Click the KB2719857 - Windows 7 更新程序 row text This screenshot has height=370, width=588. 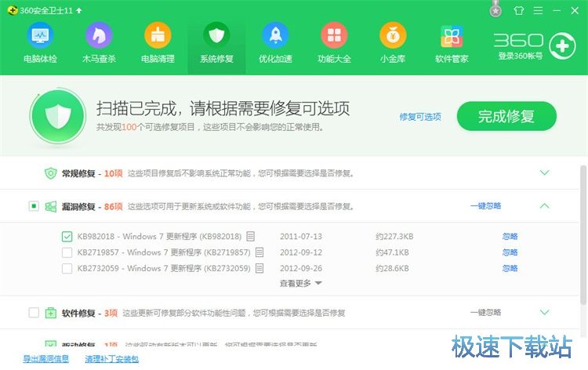coord(164,252)
